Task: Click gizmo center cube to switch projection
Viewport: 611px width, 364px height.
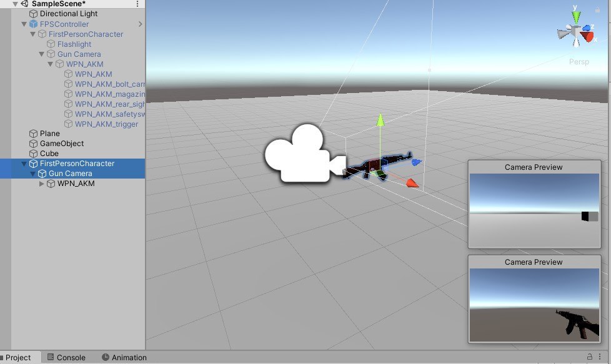Action: 576,31
